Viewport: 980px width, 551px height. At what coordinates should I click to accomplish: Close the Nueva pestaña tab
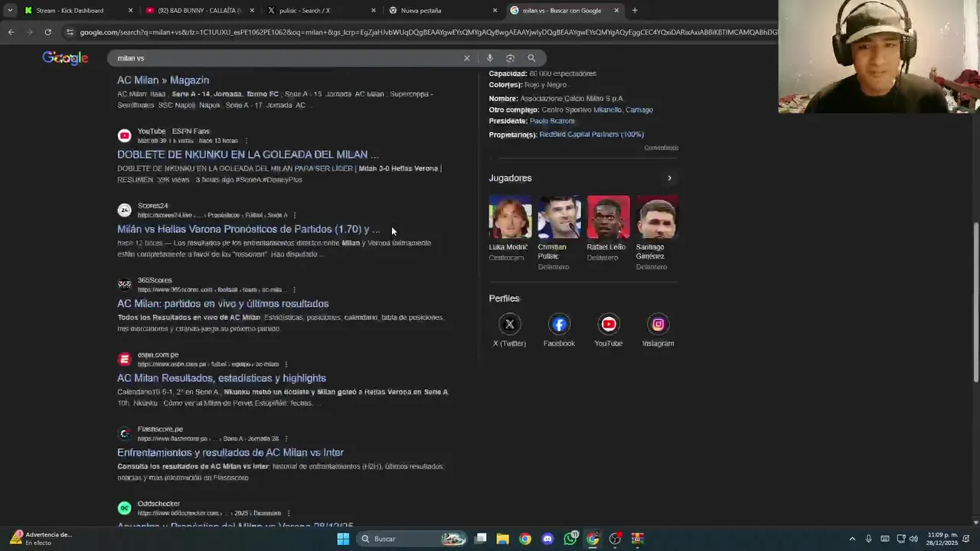point(495,11)
